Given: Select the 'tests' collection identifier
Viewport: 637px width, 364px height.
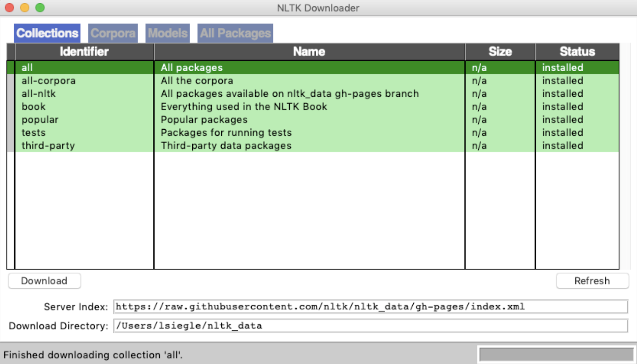Looking at the screenshot, I should [33, 133].
